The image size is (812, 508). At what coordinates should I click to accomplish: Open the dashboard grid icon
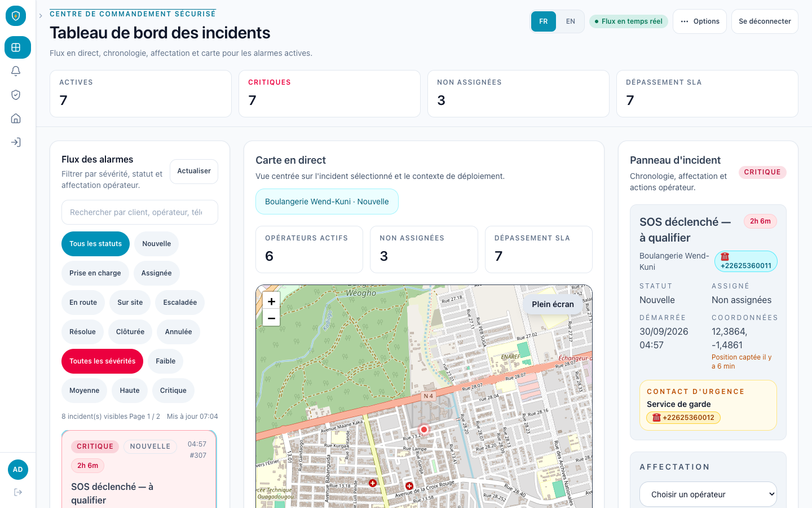coord(17,47)
